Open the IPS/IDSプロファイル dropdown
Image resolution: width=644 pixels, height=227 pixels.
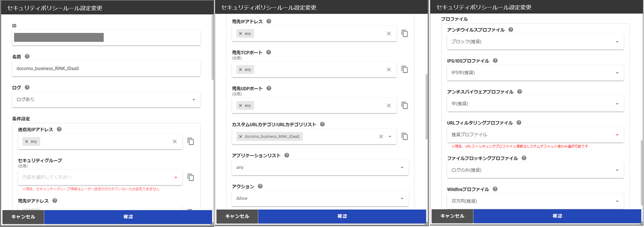[535, 73]
